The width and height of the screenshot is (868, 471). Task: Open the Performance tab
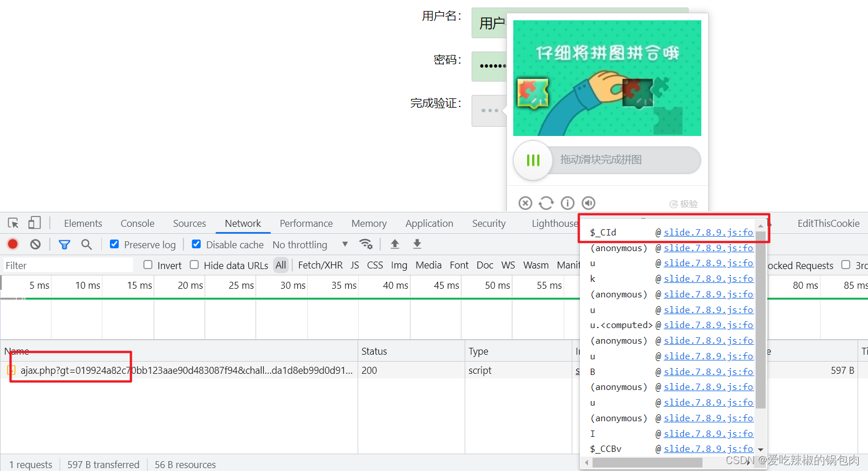(306, 223)
